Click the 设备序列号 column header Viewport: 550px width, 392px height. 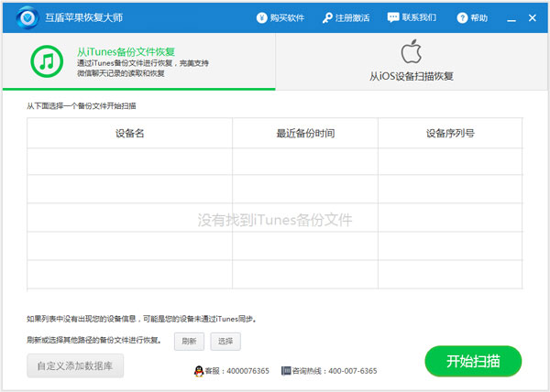click(x=450, y=134)
